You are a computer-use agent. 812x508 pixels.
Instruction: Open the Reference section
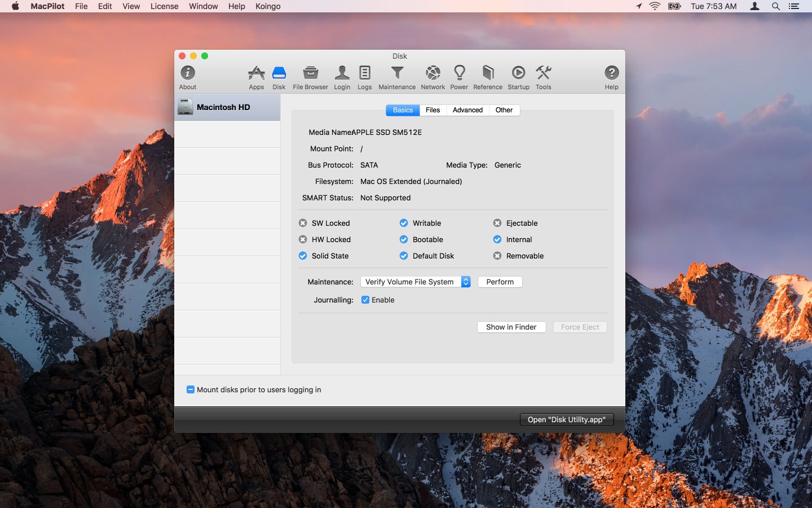[x=487, y=76]
